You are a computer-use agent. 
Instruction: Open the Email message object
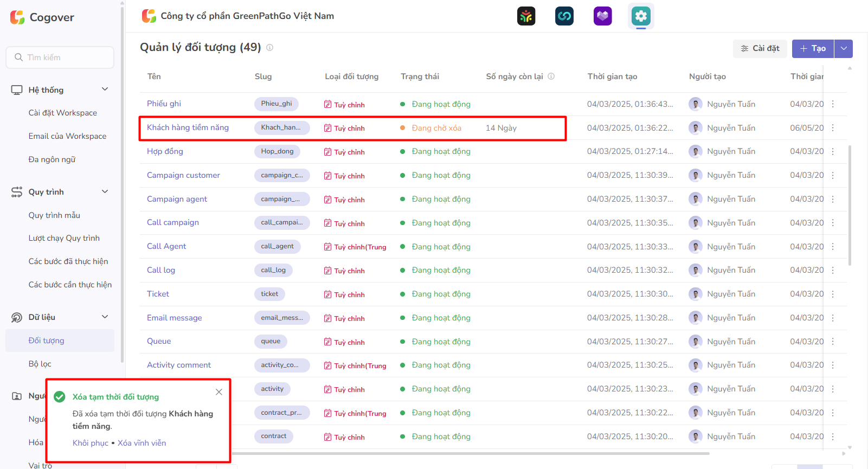coord(174,318)
